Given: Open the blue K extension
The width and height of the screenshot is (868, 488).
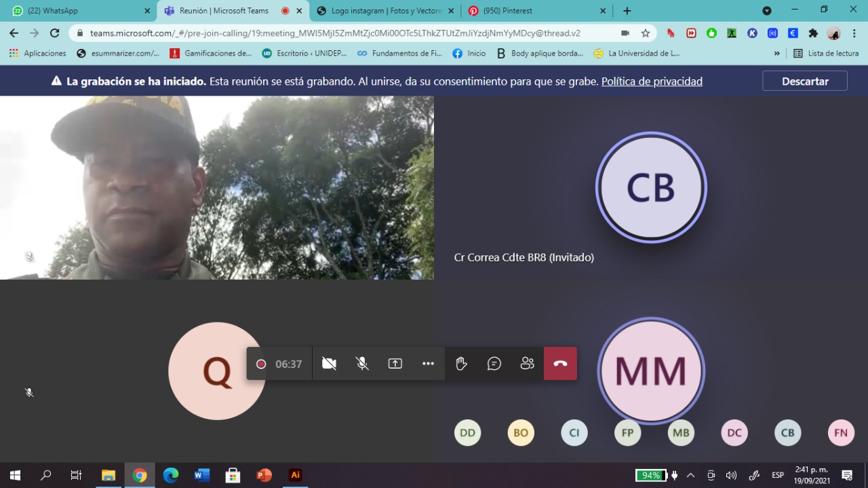Looking at the screenshot, I should (x=752, y=33).
